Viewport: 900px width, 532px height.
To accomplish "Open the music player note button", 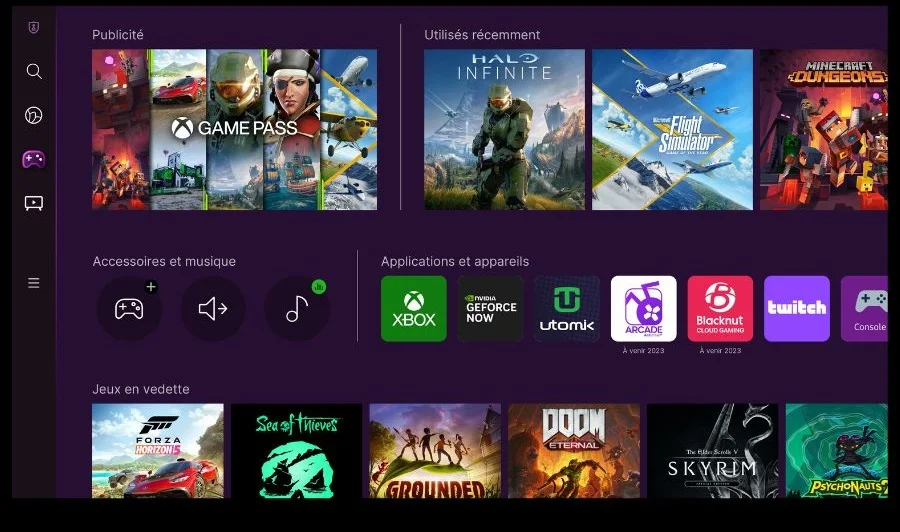I will coord(297,309).
